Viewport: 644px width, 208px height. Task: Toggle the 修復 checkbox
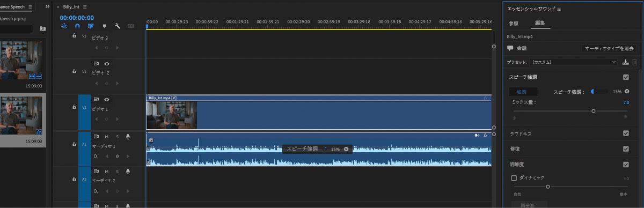coord(626,148)
